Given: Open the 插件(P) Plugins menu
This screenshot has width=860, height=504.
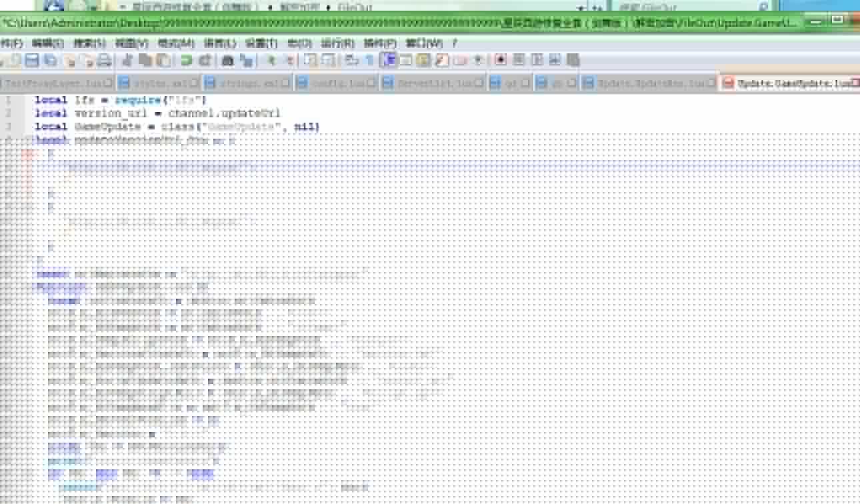Looking at the screenshot, I should pos(379,43).
